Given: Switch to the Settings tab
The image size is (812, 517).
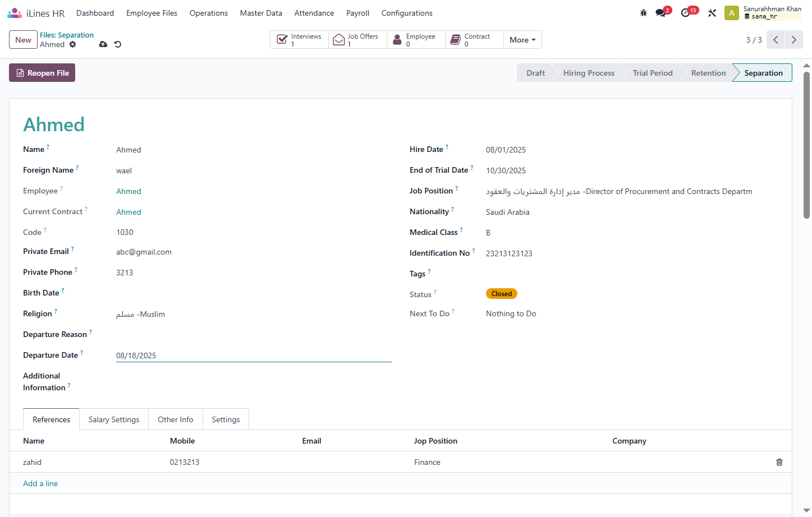Looking at the screenshot, I should (226, 419).
